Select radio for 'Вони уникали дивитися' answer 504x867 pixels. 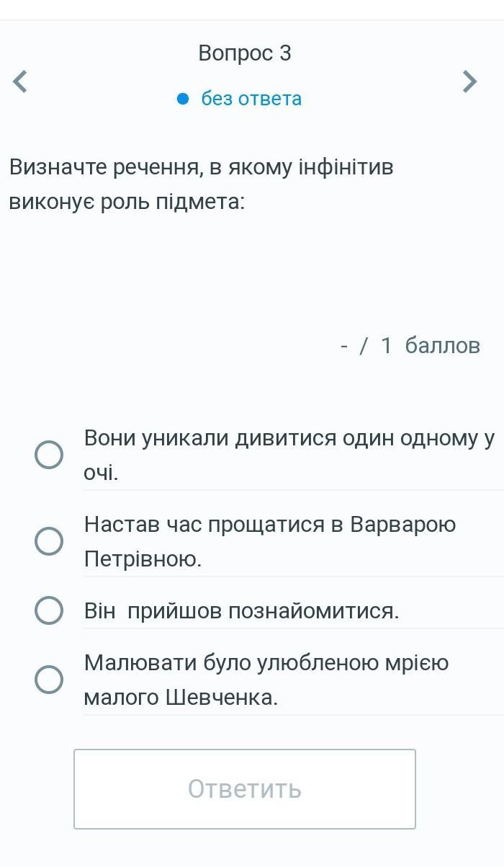pos(49,455)
